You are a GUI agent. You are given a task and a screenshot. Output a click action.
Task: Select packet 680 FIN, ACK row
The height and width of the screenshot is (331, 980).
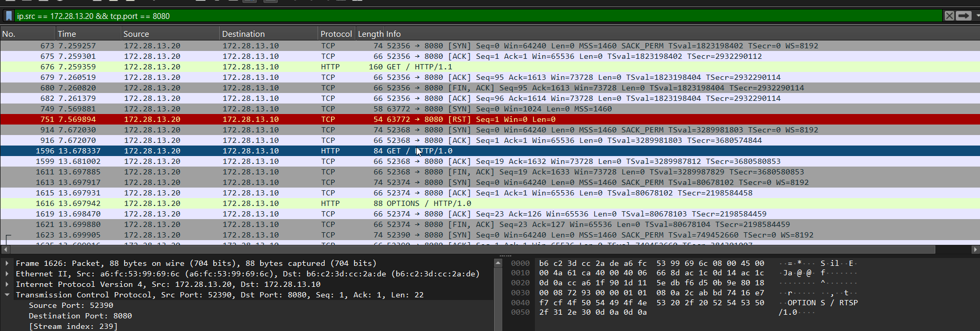490,88
